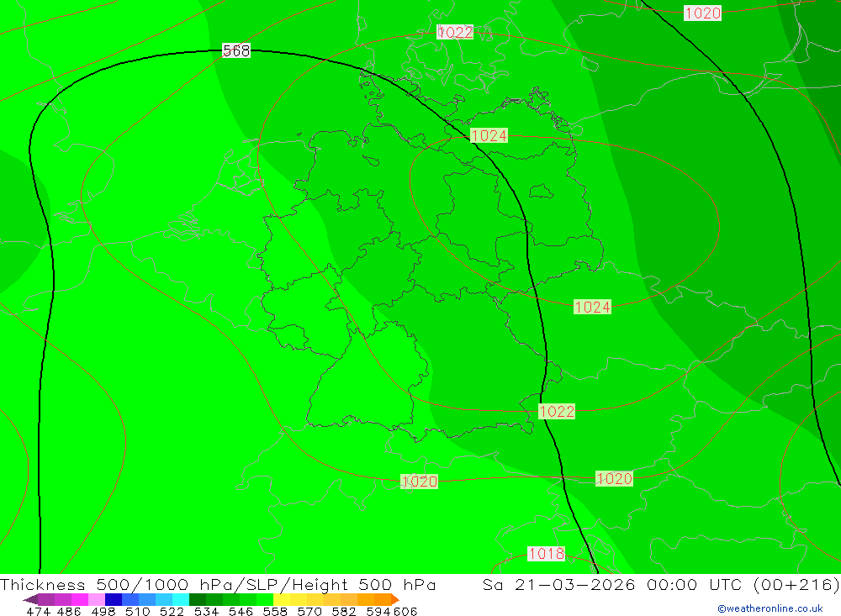Image resolution: width=841 pixels, height=616 pixels.
Task: Click the (00+216) forecast hour text
Action: 796,585
